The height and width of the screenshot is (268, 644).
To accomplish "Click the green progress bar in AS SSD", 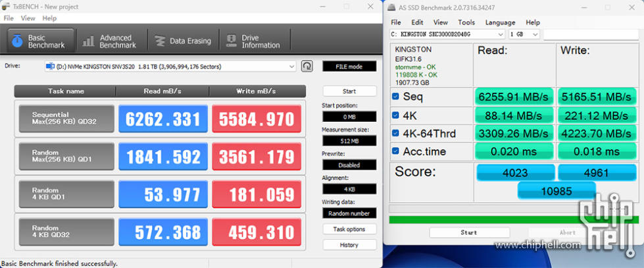I will point(514,220).
